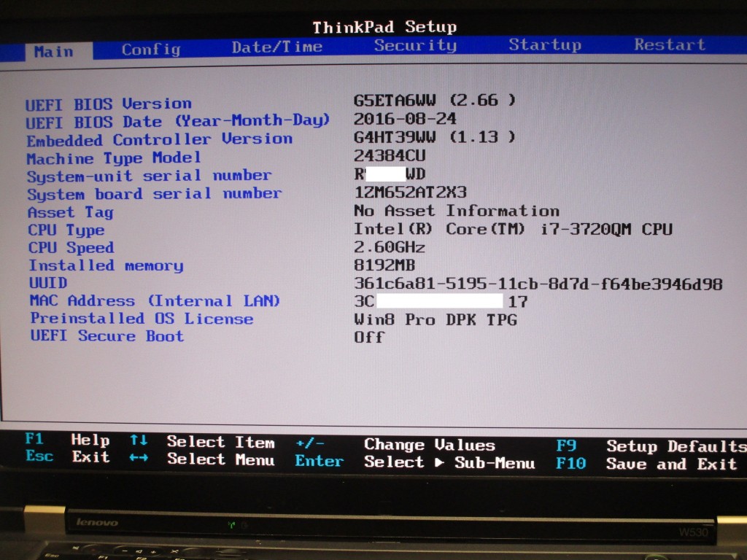The height and width of the screenshot is (560, 747).
Task: Click the UEFI Secure Boot label
Action: pyautogui.click(x=107, y=335)
